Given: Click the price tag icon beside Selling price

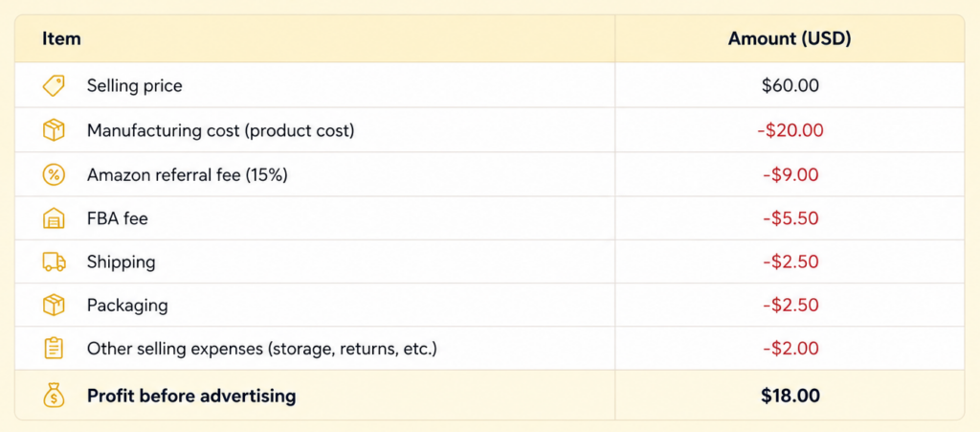Looking at the screenshot, I should point(54,85).
